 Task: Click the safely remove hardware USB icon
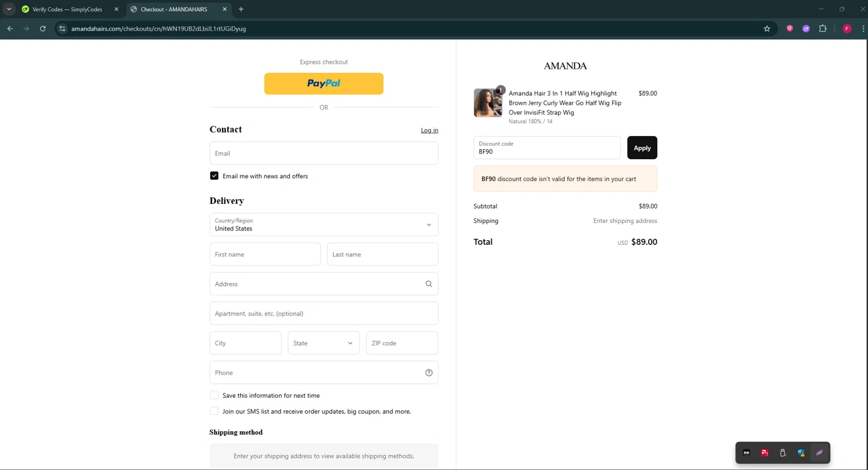pyautogui.click(x=783, y=453)
